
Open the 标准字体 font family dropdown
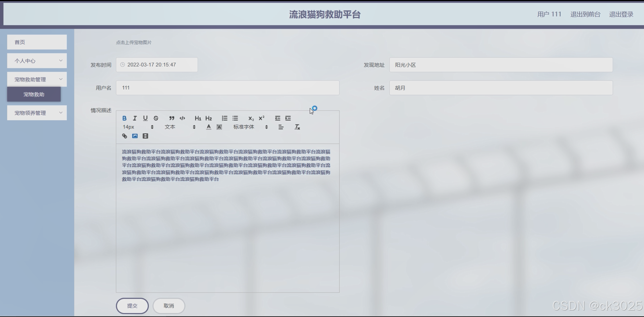click(250, 127)
